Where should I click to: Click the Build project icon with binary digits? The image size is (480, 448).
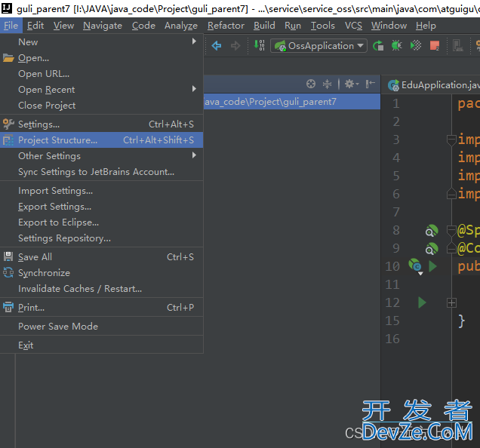click(260, 45)
